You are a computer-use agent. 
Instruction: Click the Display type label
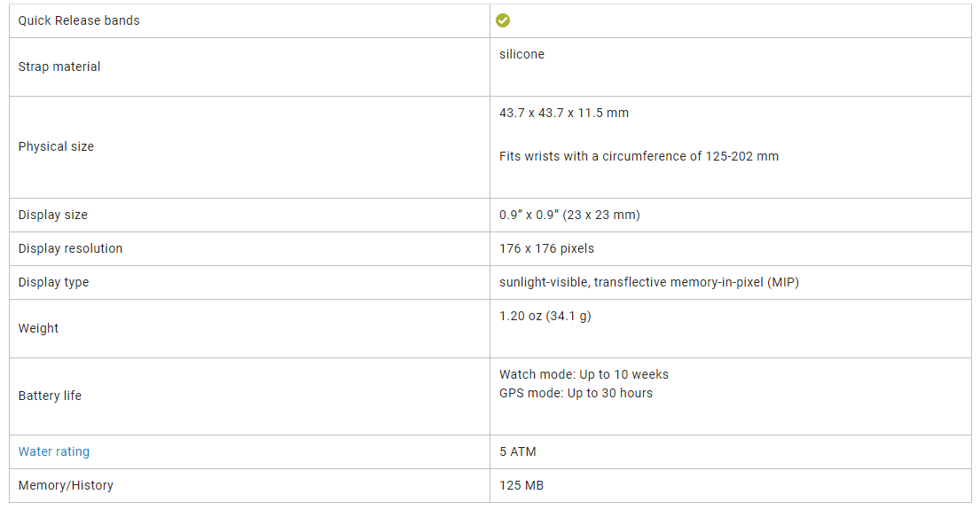[54, 282]
